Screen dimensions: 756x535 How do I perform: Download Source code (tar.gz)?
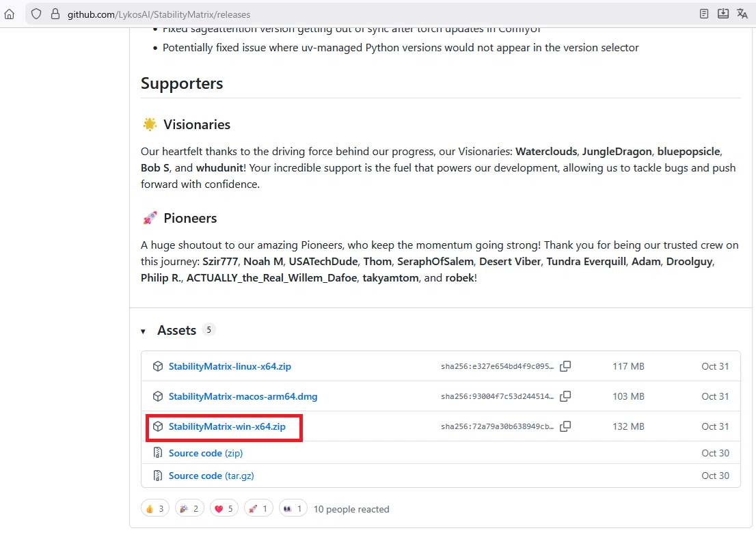pos(211,476)
